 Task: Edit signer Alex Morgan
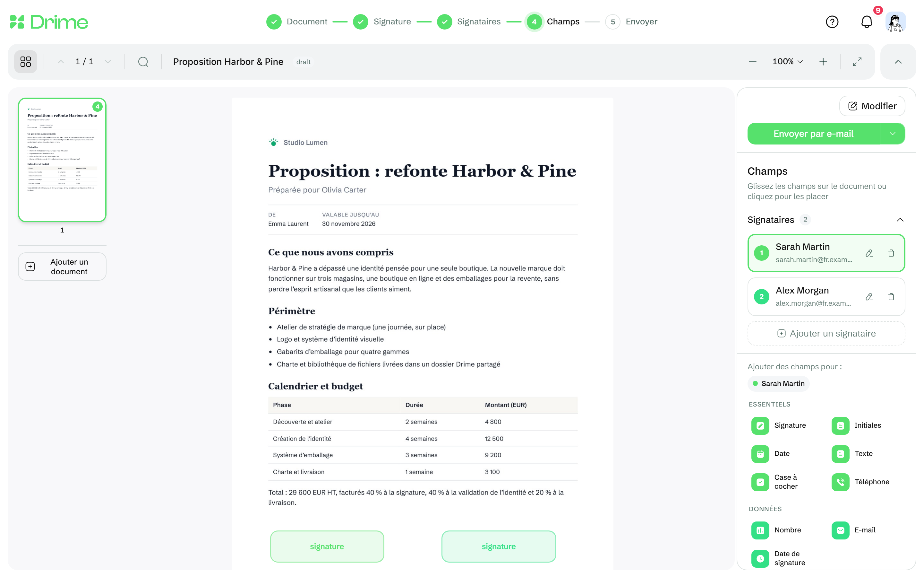869,297
